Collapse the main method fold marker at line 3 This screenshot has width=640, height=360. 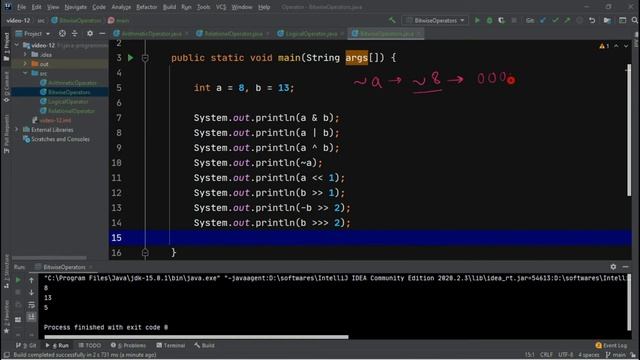pos(145,58)
